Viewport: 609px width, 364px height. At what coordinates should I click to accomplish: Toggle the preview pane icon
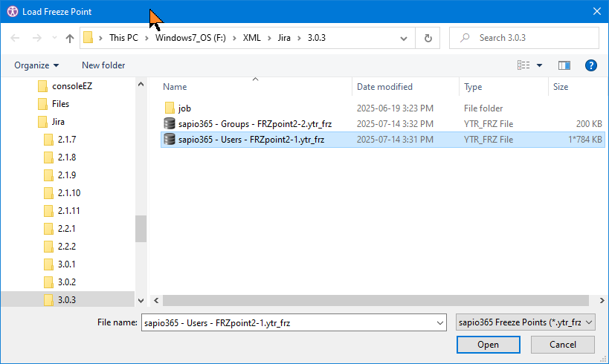(x=564, y=65)
